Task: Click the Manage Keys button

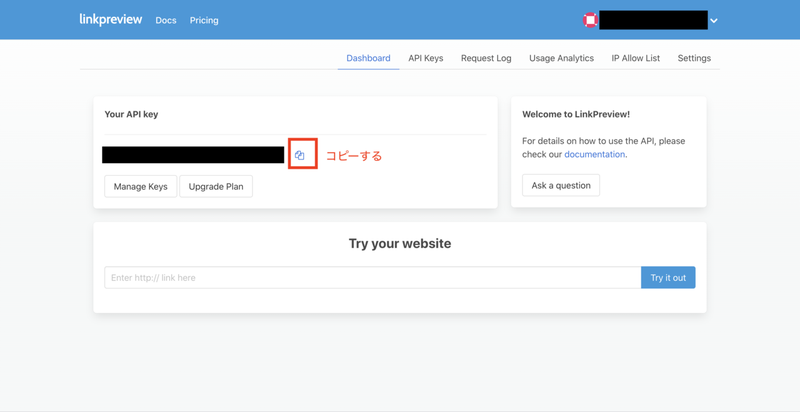Action: pos(140,186)
